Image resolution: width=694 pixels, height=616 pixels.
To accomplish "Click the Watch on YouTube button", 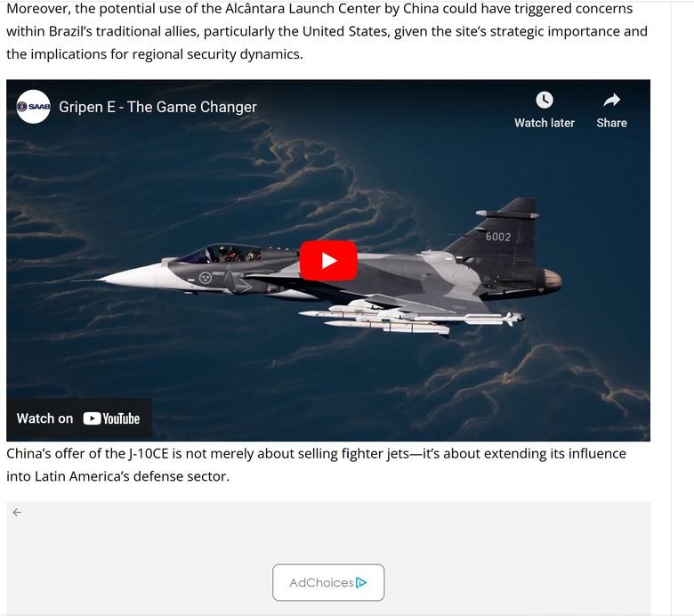I will [79, 418].
